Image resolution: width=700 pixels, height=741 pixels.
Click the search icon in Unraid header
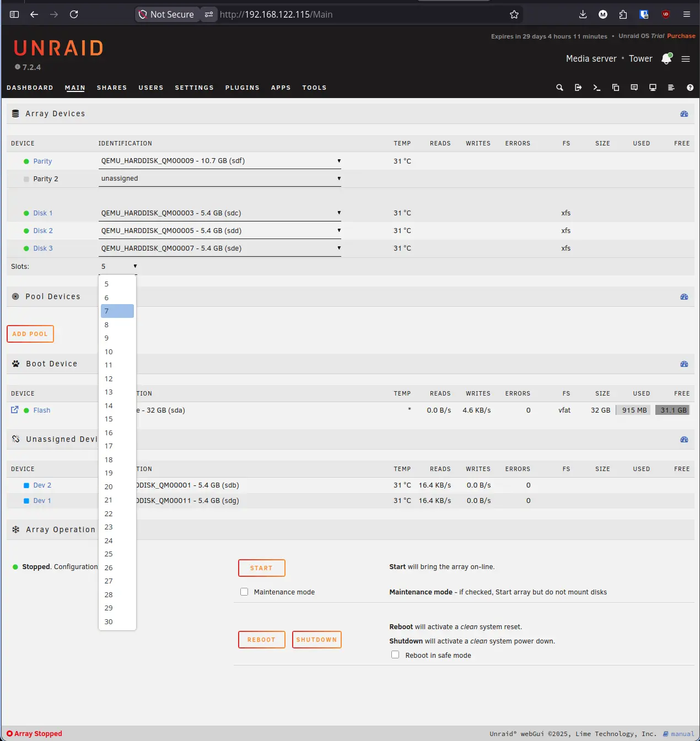pyautogui.click(x=559, y=88)
